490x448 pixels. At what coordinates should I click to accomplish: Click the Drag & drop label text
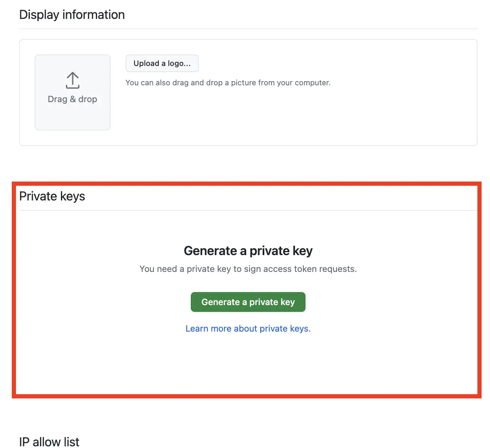pyautogui.click(x=72, y=99)
